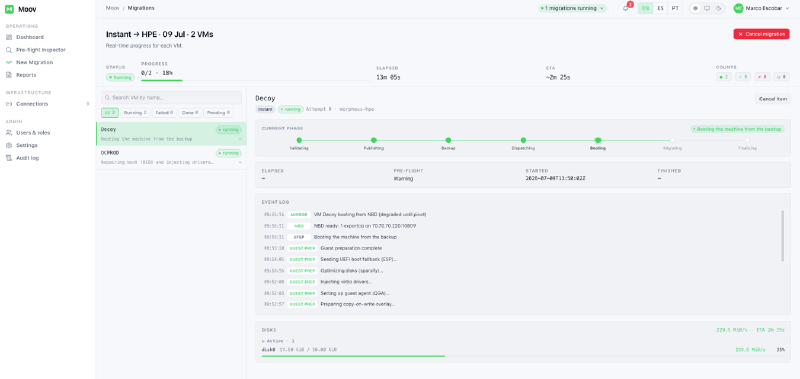
Task: Click the 'Booting the machine from the backup' phase badge
Action: click(737, 130)
